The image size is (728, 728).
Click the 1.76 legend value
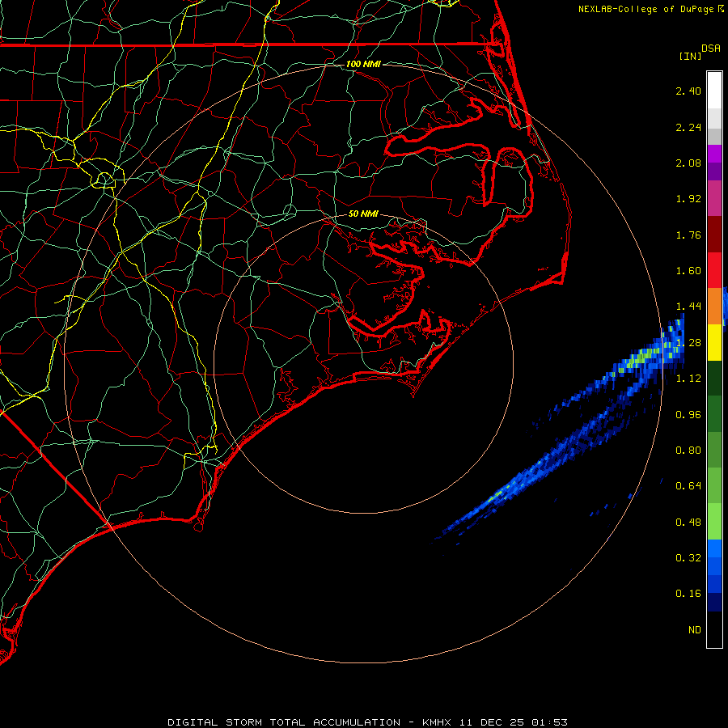click(688, 235)
